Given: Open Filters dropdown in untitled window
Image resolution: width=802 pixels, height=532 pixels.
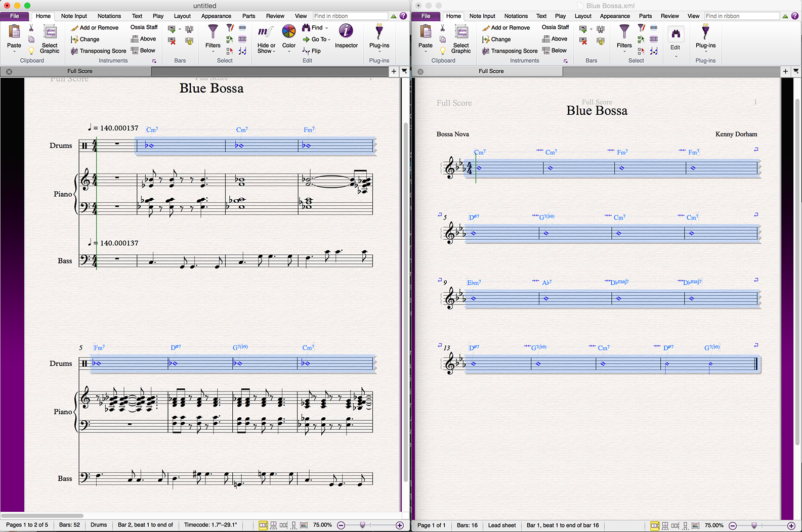Looking at the screenshot, I should tap(213, 38).
